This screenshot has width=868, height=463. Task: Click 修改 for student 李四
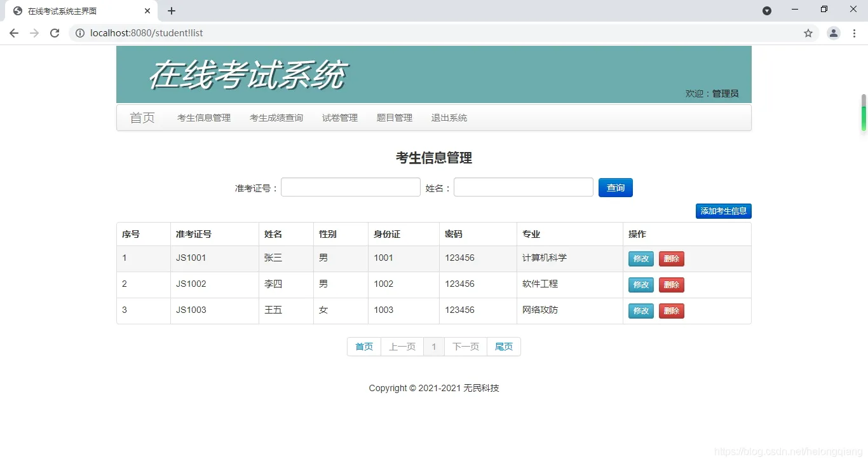(641, 285)
